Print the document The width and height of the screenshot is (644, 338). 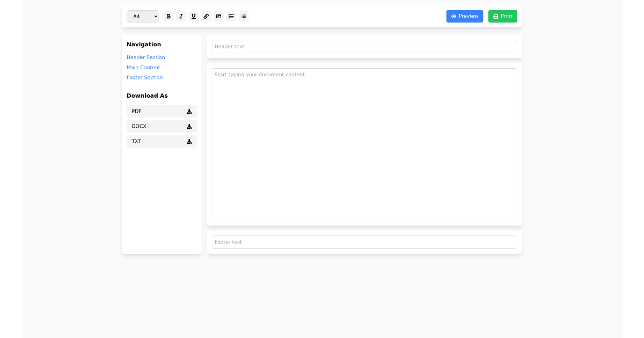(x=502, y=16)
